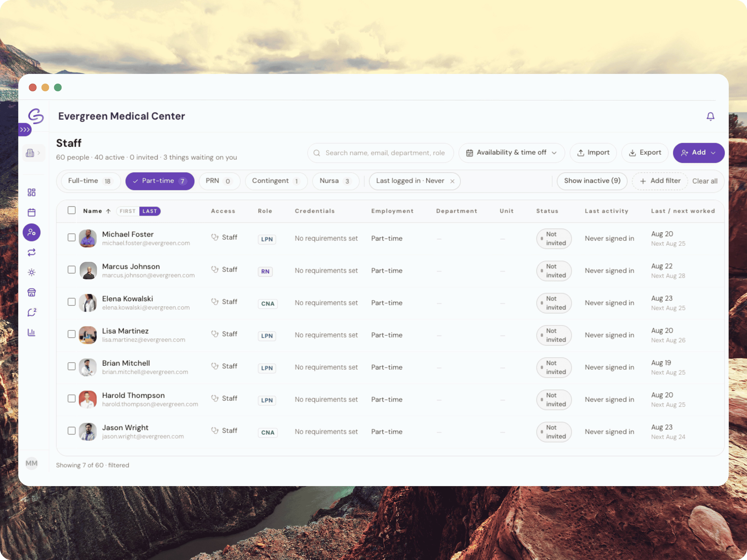The image size is (747, 560).
Task: Tick the checkbox beside Jason Wright
Action: point(72,431)
